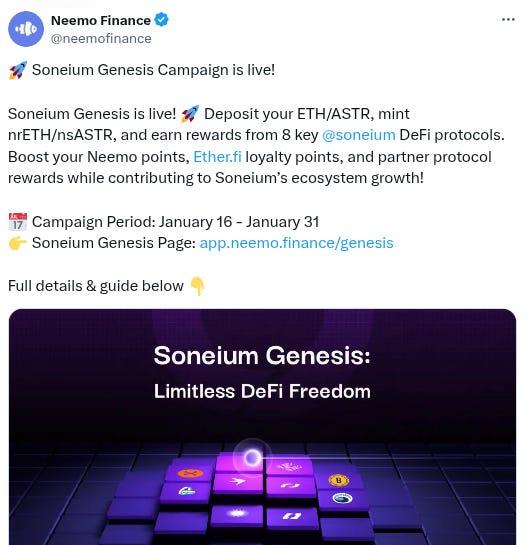This screenshot has width=530, height=545.
Task: Click the pointing-right hand emoji
Action: [x=18, y=243]
